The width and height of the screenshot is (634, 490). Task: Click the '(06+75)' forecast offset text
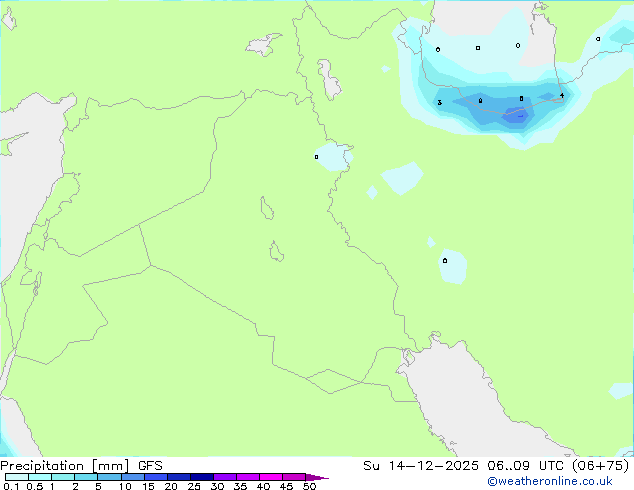tap(600, 466)
